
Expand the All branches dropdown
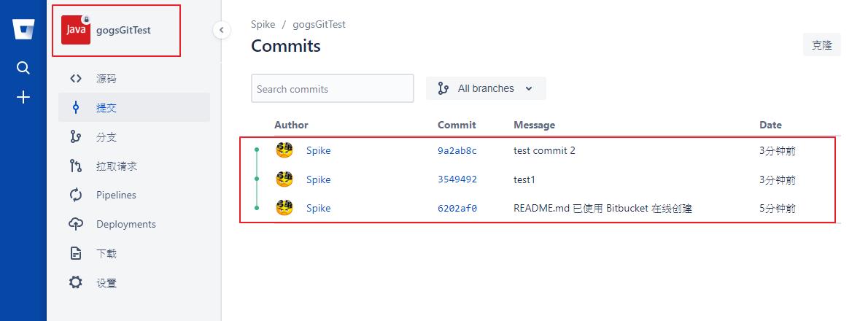pyautogui.click(x=486, y=88)
